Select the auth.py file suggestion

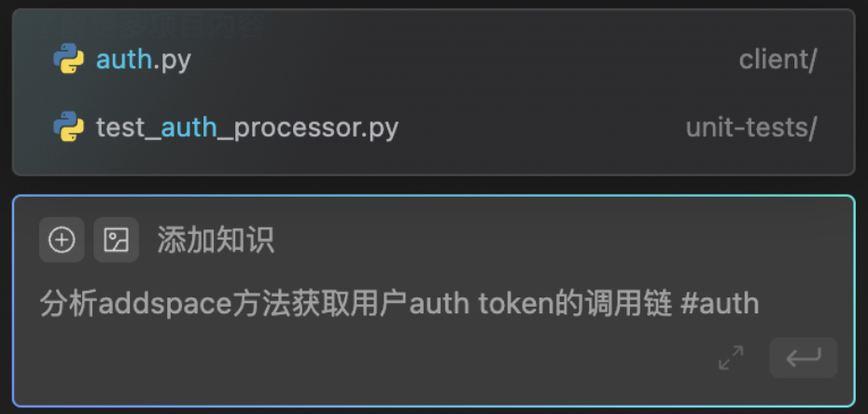pos(433,59)
